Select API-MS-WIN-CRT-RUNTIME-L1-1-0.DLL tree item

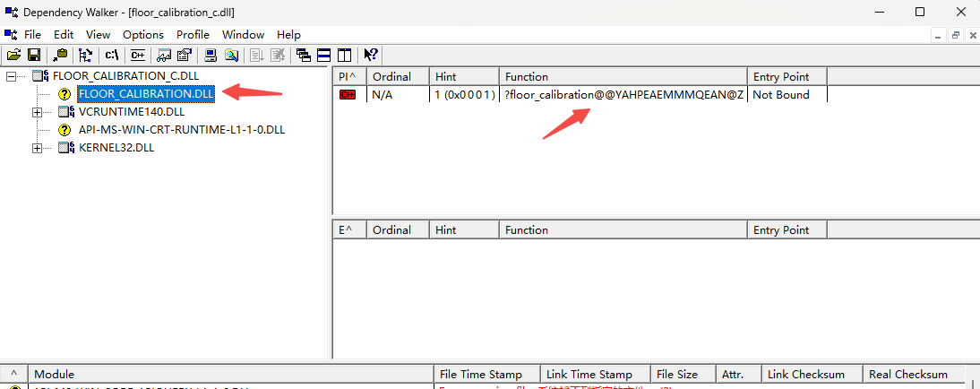click(182, 130)
